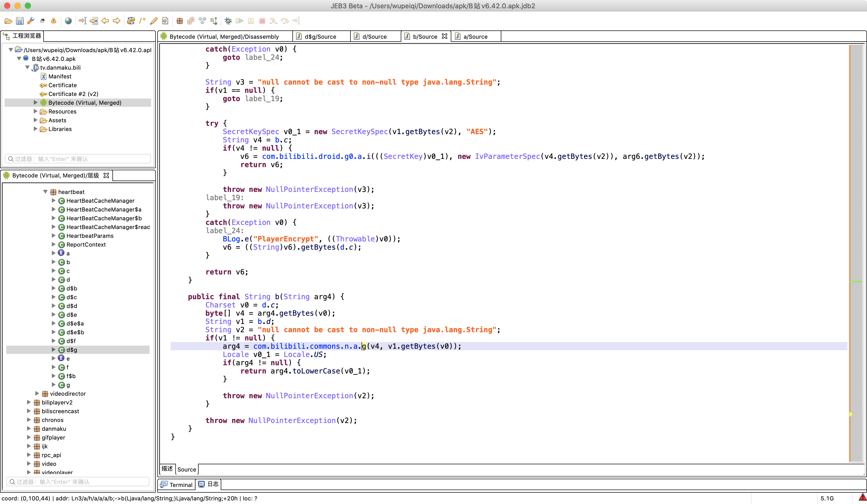Expand the danmaku package node
The height and width of the screenshot is (504, 867).
(x=29, y=429)
